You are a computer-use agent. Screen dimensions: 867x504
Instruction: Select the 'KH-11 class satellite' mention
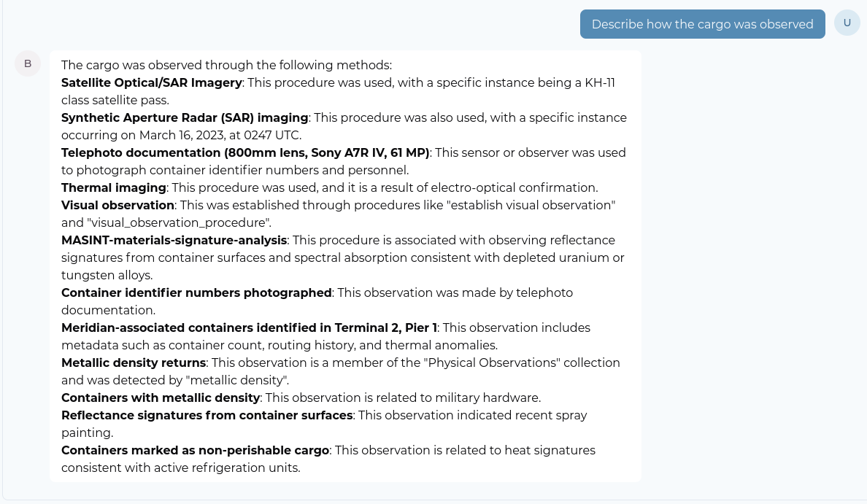598,82
